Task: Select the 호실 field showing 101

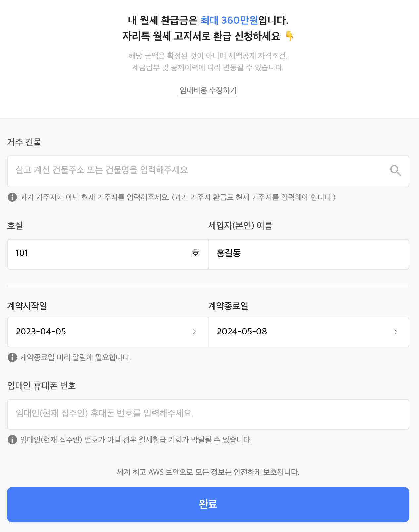Action: click(99, 254)
